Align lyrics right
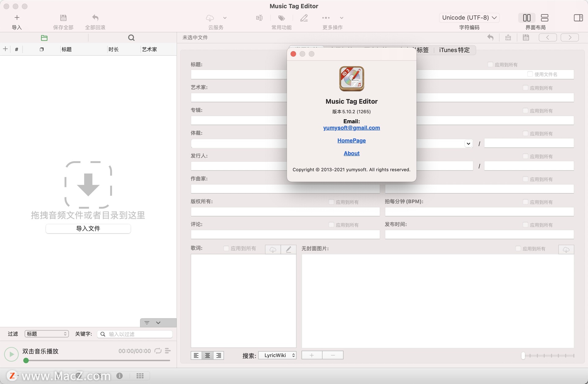 click(x=219, y=355)
